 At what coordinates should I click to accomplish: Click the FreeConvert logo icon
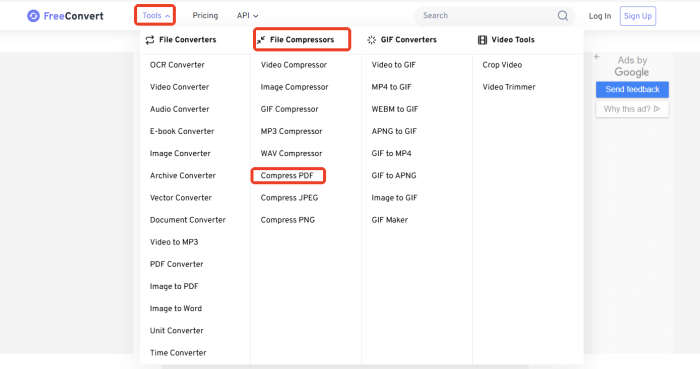coord(33,16)
